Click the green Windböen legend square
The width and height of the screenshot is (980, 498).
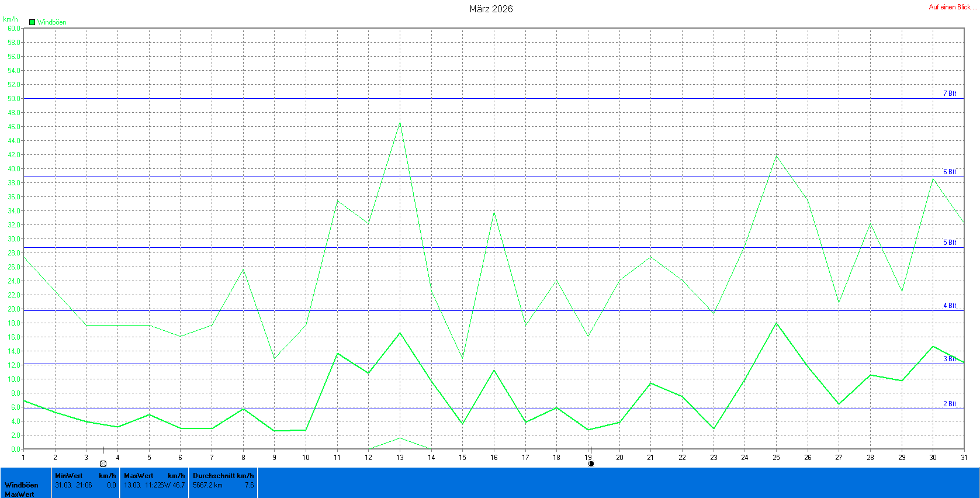[x=32, y=22]
